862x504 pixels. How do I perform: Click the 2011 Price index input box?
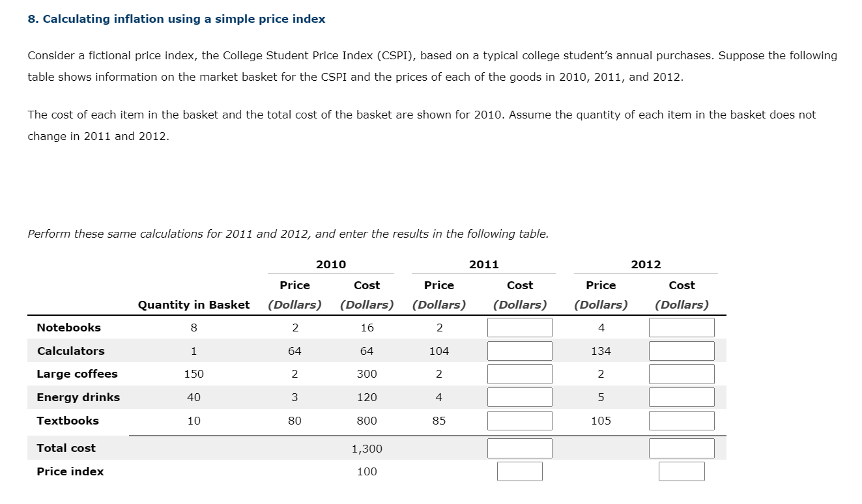(519, 471)
